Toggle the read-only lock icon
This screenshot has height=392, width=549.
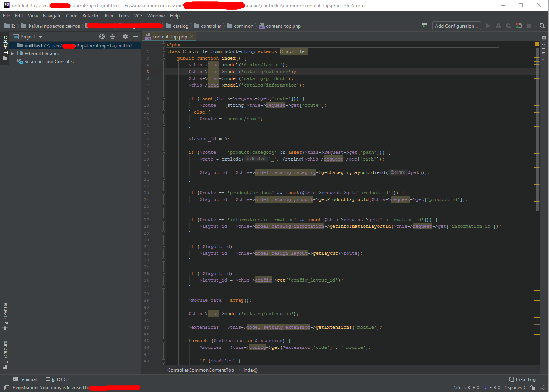coord(533,388)
